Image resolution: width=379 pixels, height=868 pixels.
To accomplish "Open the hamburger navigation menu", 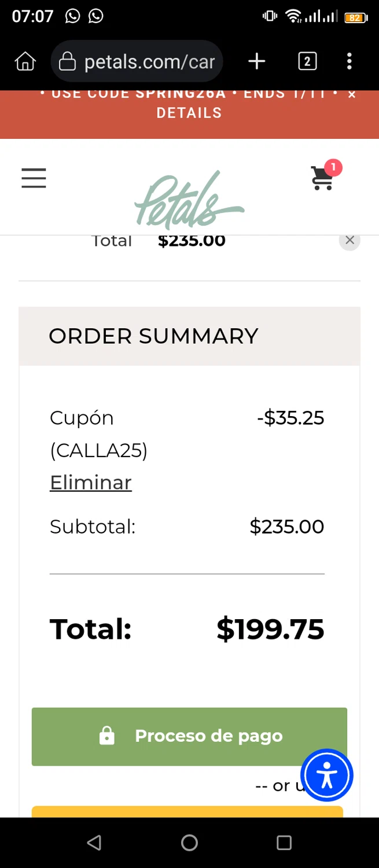I will click(34, 178).
